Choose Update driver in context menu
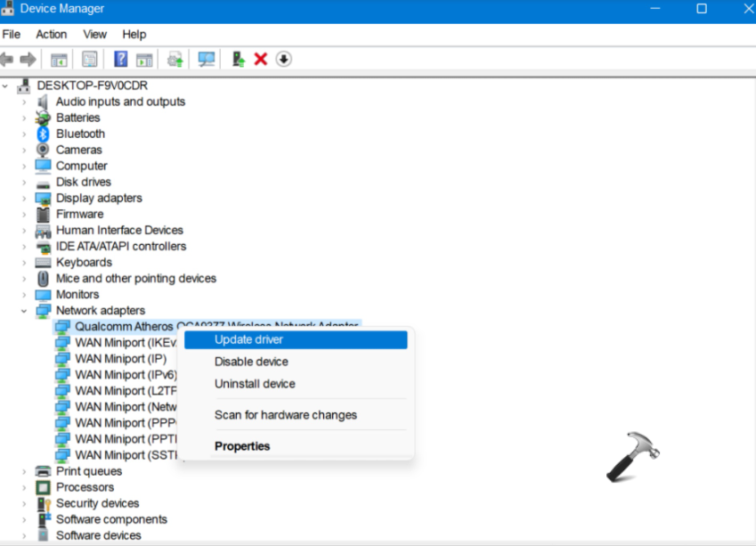Image resolution: width=756 pixels, height=546 pixels. click(x=296, y=339)
